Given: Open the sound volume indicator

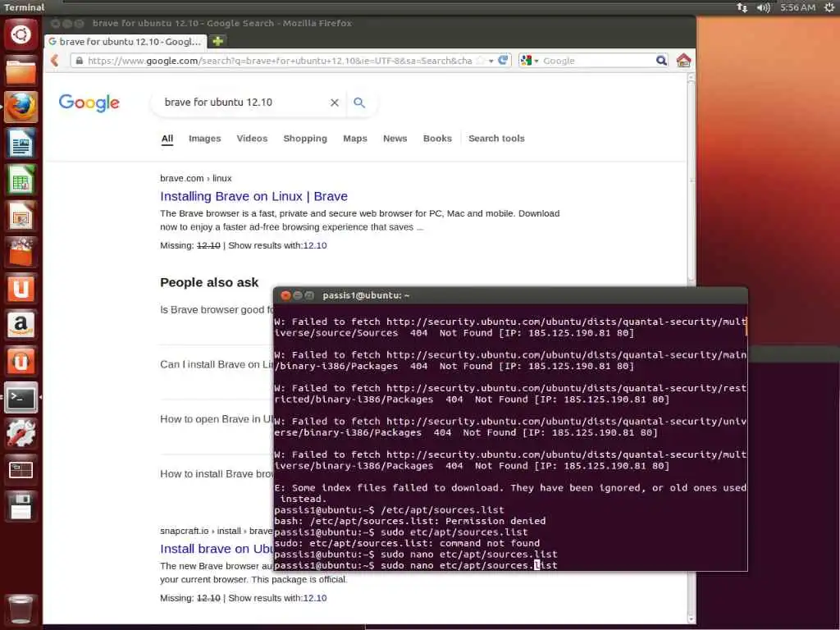Looking at the screenshot, I should [x=764, y=7].
